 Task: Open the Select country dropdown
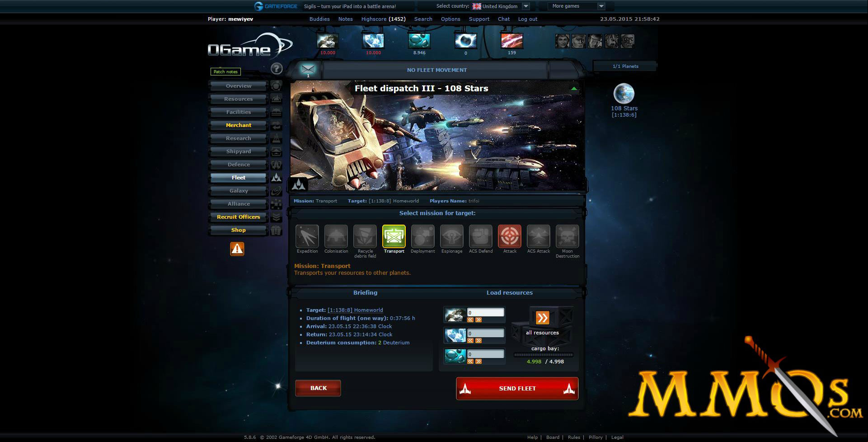click(501, 6)
